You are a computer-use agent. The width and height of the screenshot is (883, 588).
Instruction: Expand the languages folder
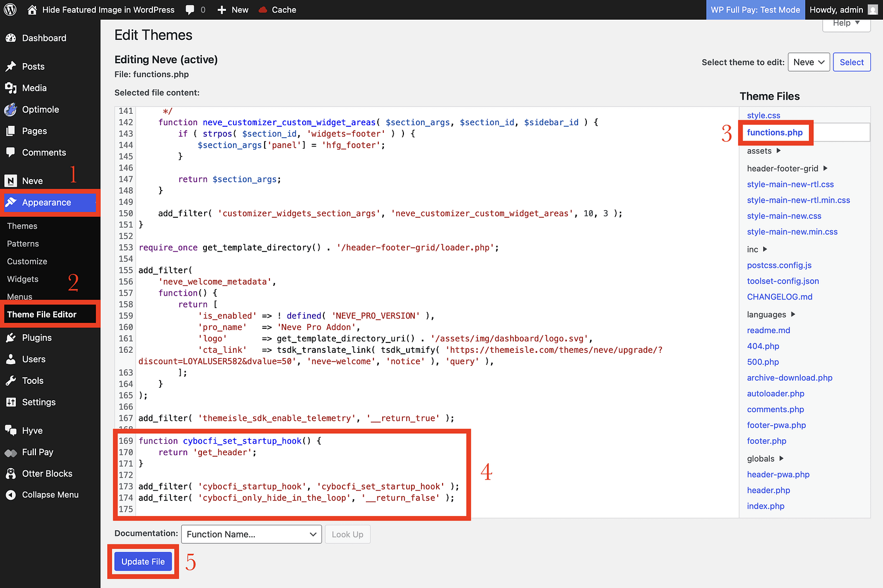click(771, 315)
